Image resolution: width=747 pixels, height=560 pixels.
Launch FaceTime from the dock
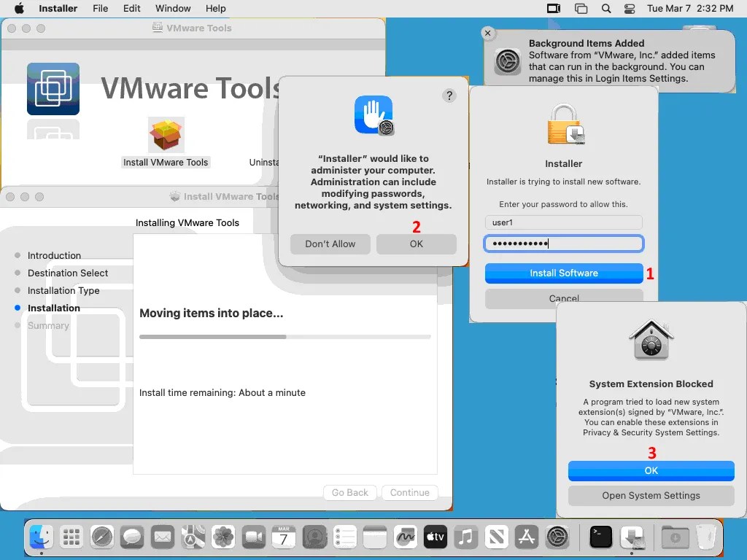(253, 537)
